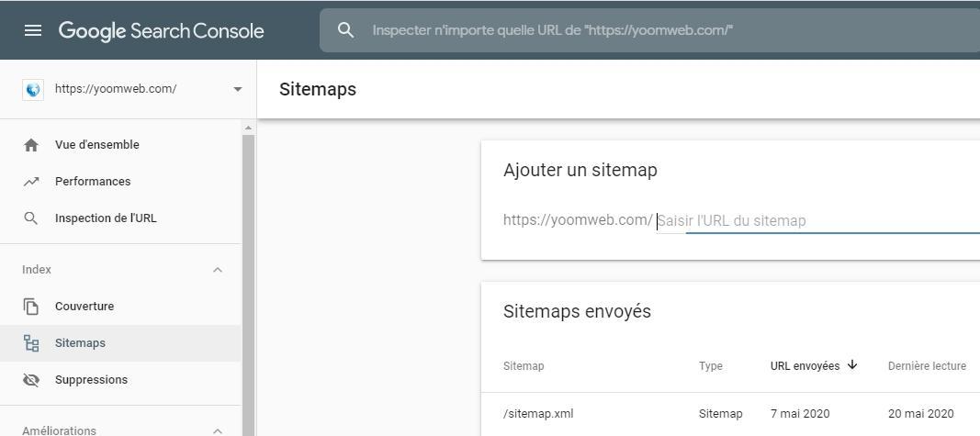Click the search magnifier icon
Viewport: 980px width, 436px height.
[x=345, y=30]
